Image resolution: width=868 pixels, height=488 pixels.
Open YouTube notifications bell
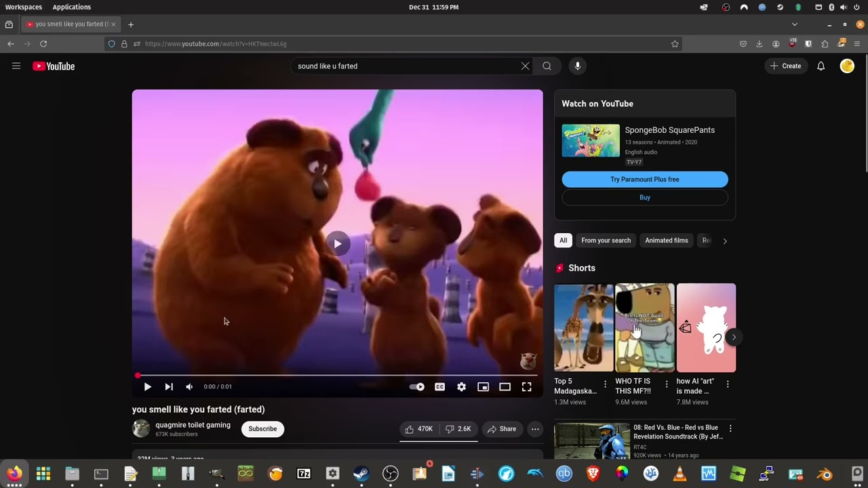[x=821, y=66]
